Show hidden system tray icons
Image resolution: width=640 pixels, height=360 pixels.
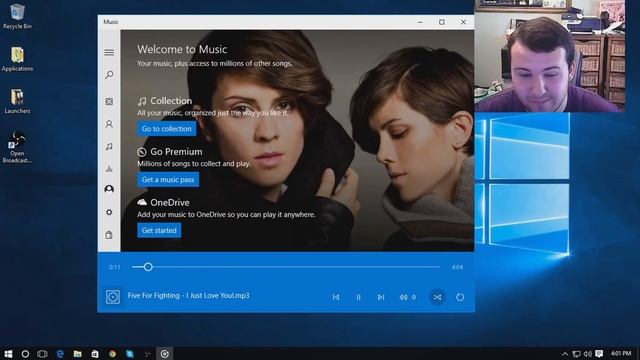tap(565, 354)
